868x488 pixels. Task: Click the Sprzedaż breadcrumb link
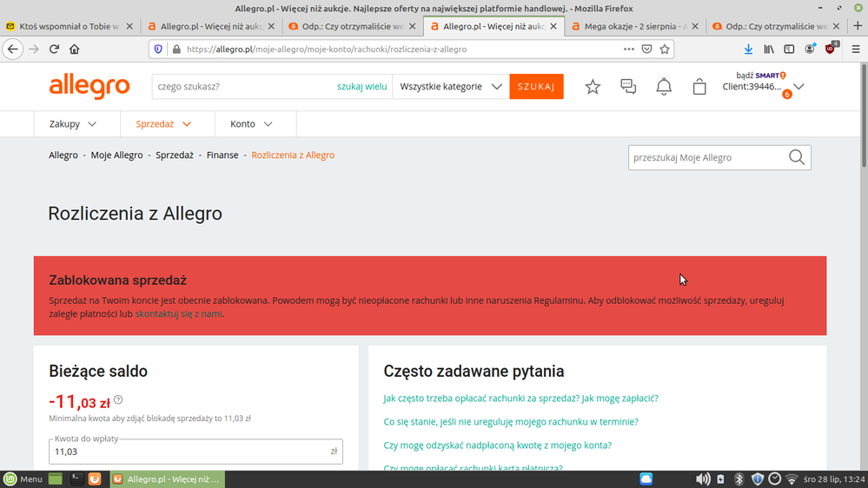[x=175, y=155]
